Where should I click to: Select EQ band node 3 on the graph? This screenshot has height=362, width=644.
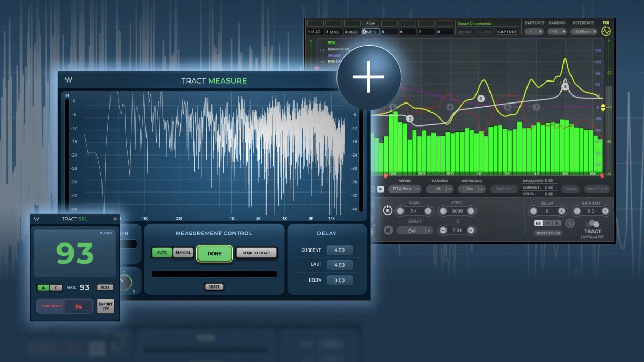point(410,119)
